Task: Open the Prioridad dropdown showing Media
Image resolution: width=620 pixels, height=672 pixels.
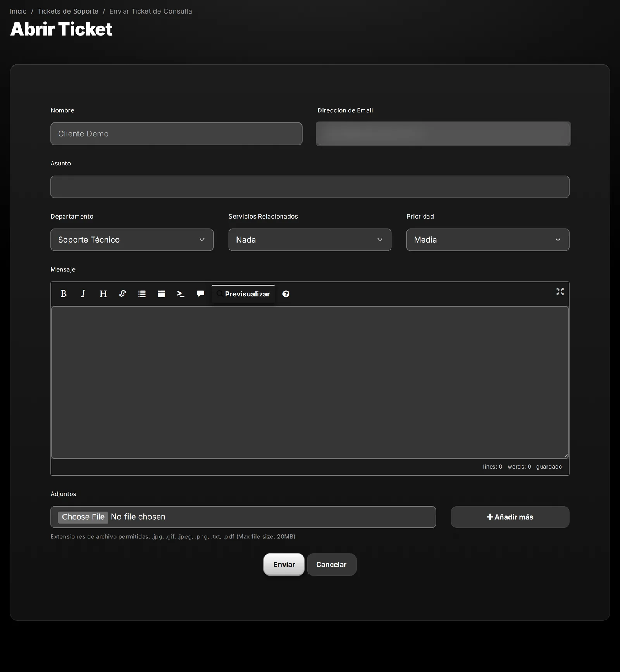Action: (487, 240)
